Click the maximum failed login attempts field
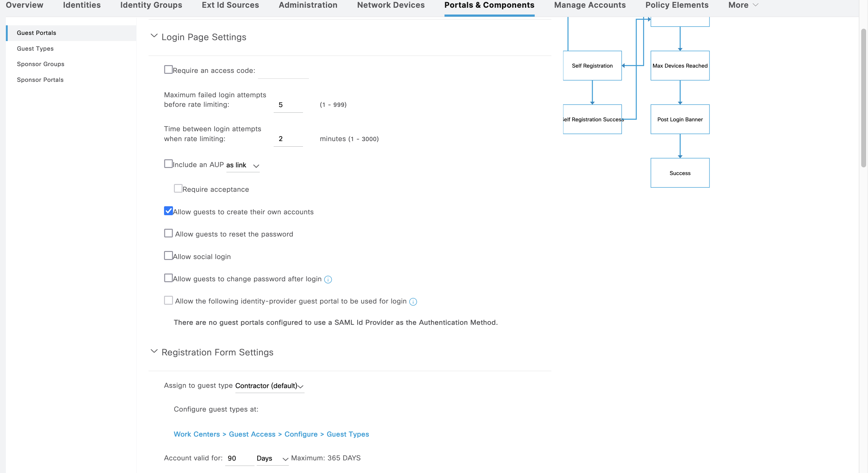 (x=288, y=105)
